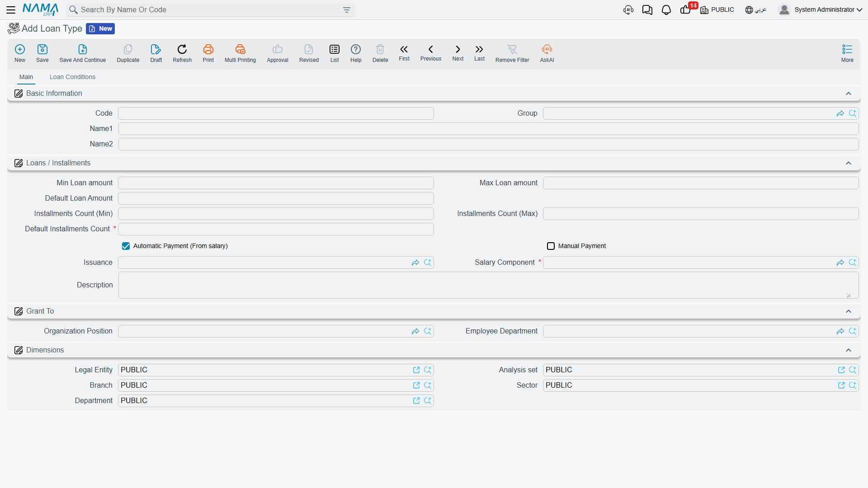Go to the Last record arrow

coord(479,49)
